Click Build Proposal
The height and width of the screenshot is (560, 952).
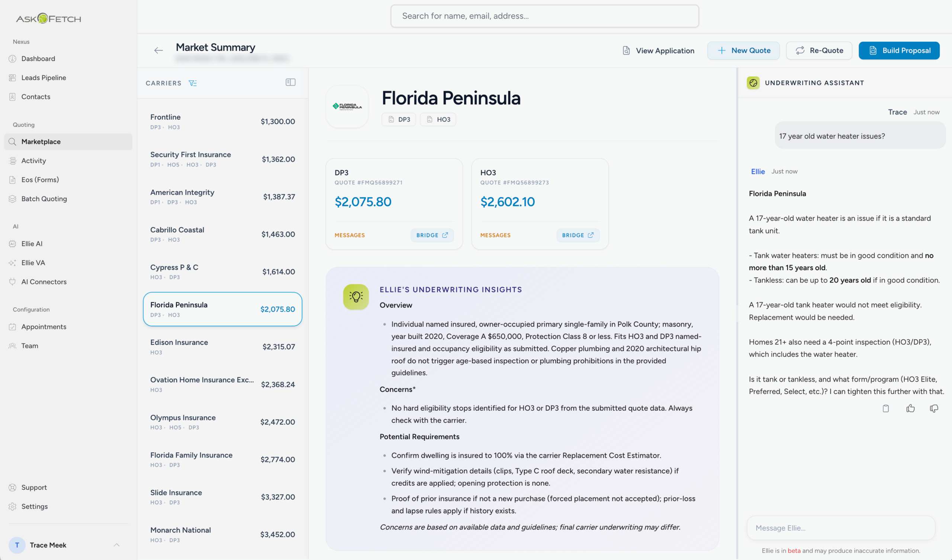[x=899, y=50]
